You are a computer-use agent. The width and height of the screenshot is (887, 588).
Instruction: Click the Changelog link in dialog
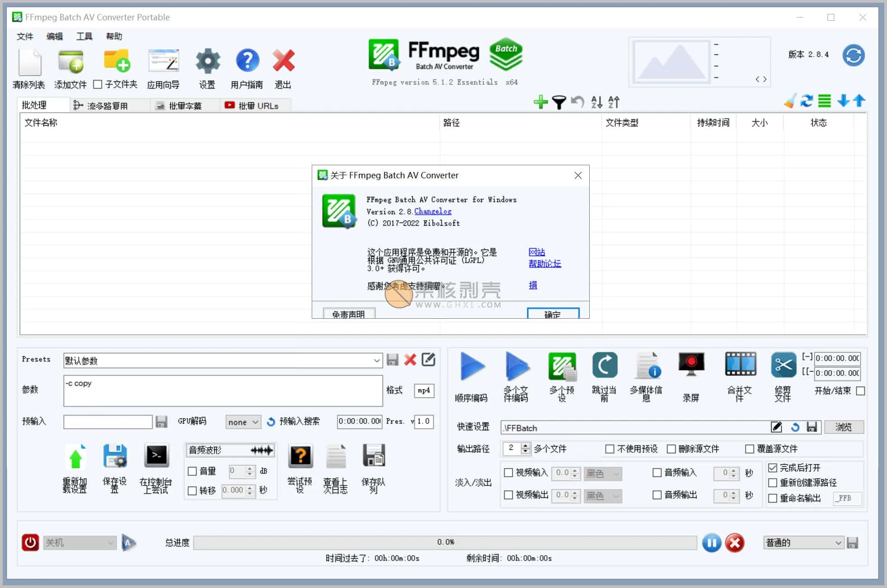(x=432, y=211)
